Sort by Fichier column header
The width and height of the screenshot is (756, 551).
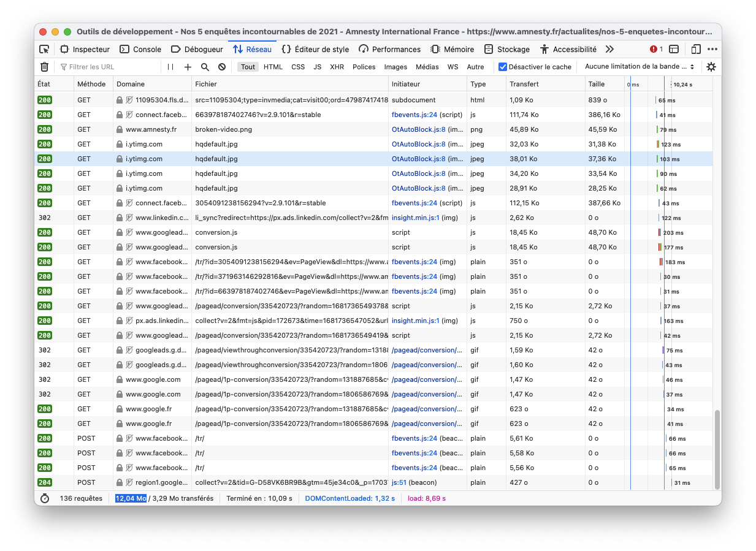click(290, 84)
